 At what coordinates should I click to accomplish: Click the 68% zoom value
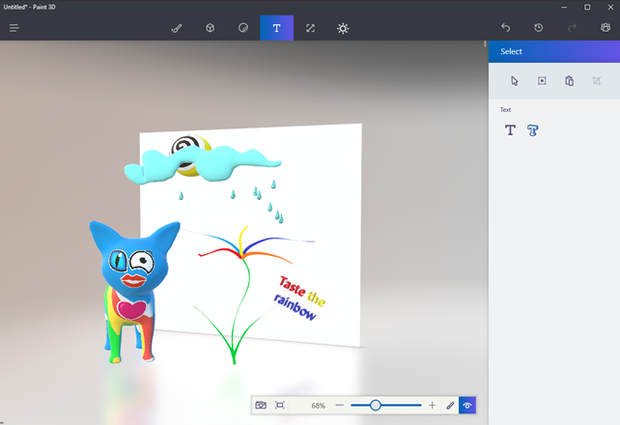click(x=318, y=406)
